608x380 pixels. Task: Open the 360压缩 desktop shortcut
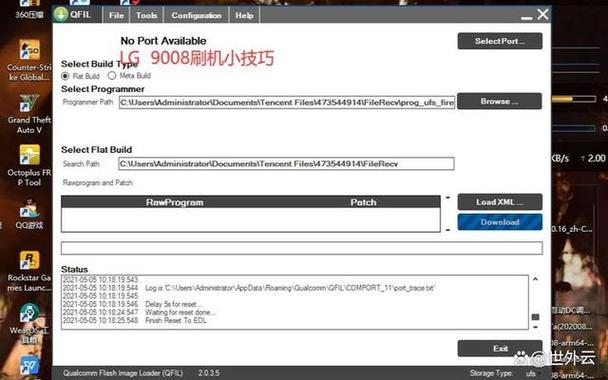(29, 10)
